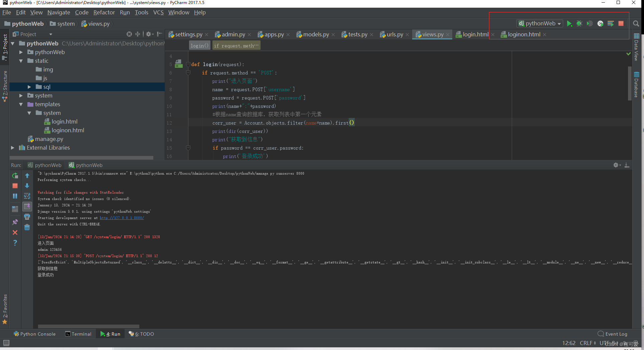
Task: Pin the Run tab with the pin icon
Action: point(15,221)
